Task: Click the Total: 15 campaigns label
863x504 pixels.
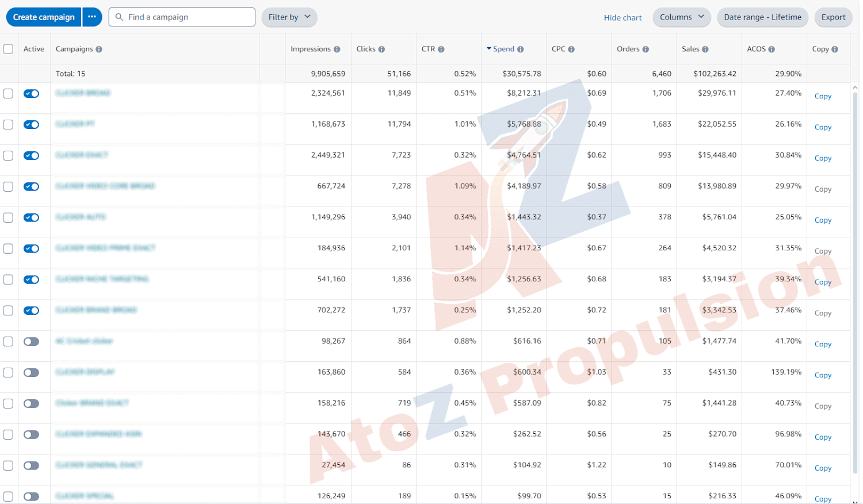Action: pyautogui.click(x=70, y=74)
